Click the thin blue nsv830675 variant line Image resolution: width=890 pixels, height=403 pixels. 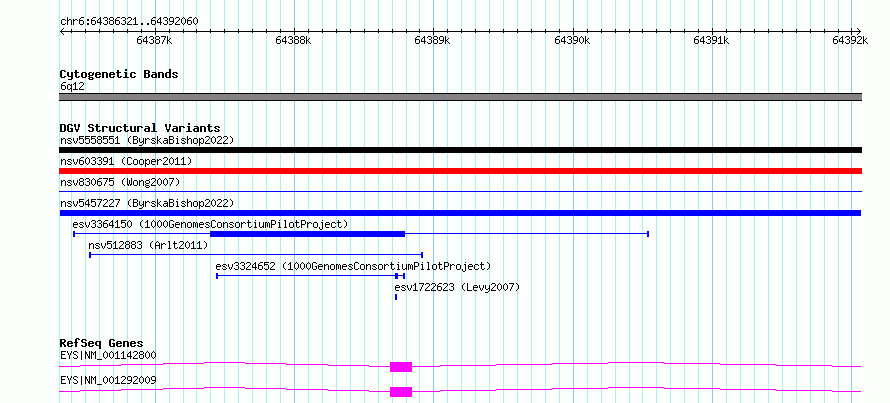[x=460, y=192]
